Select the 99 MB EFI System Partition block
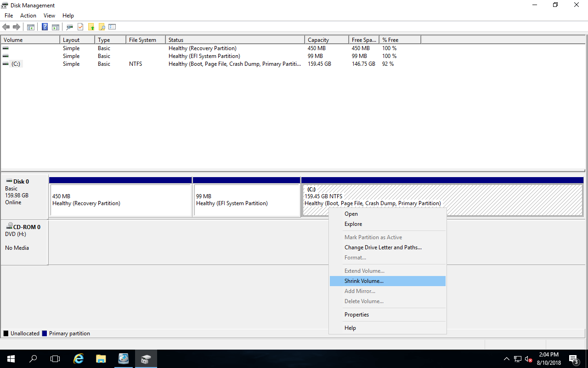The height and width of the screenshot is (368, 588). (x=247, y=197)
